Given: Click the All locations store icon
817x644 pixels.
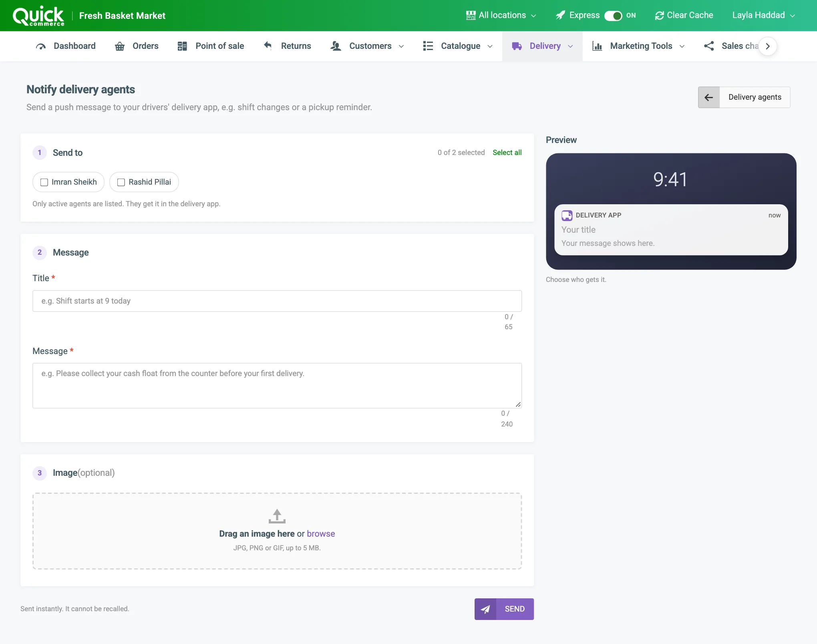Looking at the screenshot, I should coord(471,15).
